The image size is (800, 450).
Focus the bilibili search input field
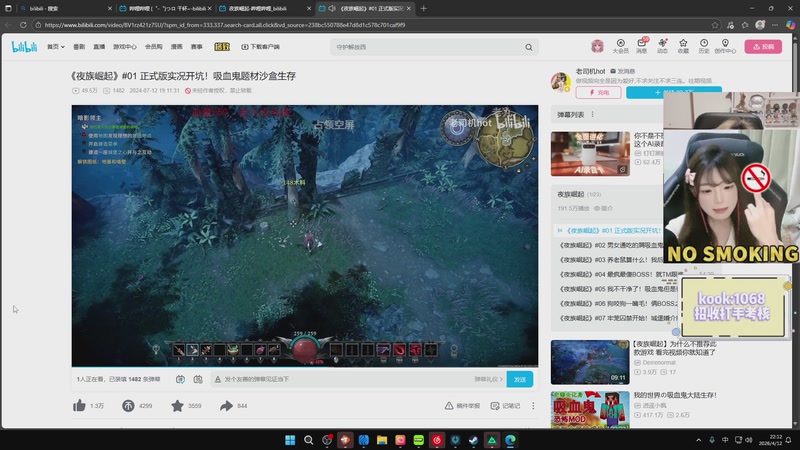point(426,47)
